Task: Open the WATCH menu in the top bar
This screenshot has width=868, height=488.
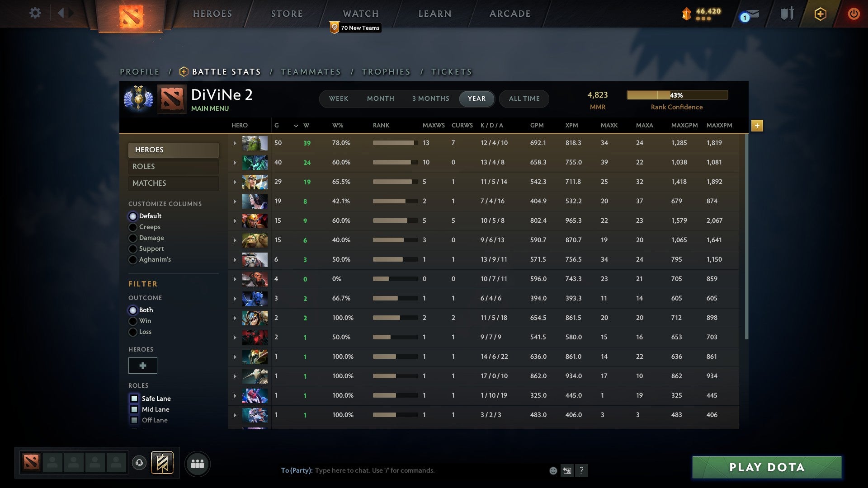Action: [360, 14]
